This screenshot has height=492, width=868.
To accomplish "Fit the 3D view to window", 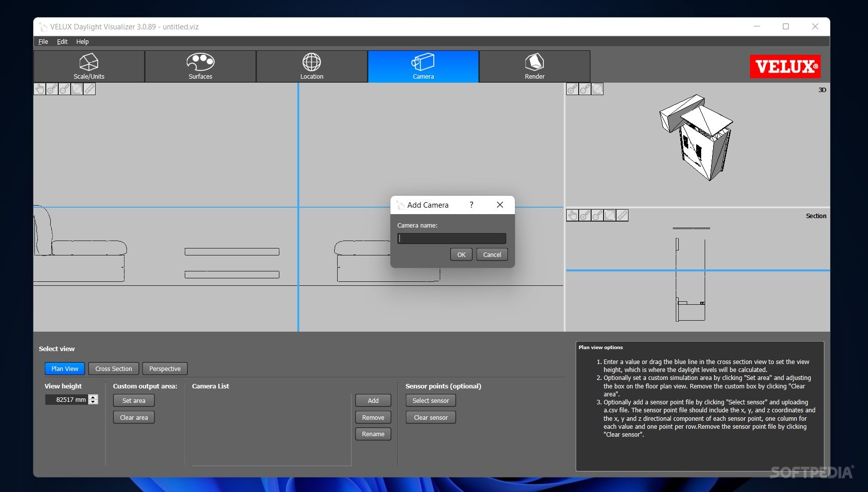I will (x=598, y=89).
